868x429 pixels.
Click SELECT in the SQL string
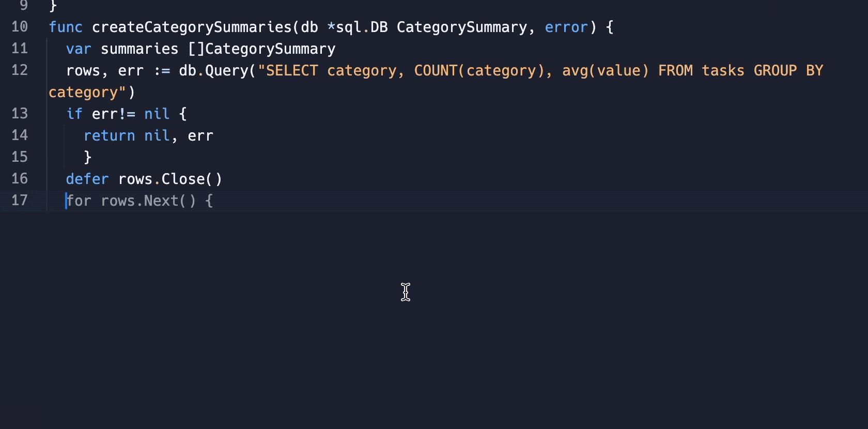(x=292, y=70)
